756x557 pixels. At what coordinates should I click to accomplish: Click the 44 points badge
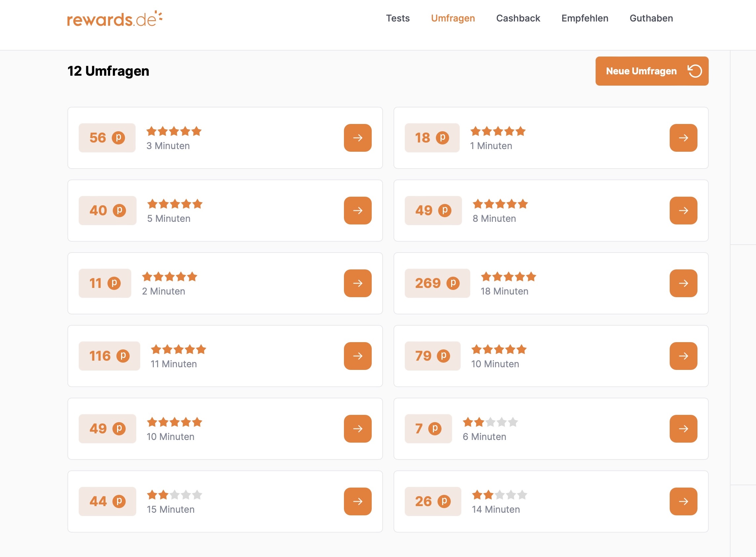tap(107, 501)
